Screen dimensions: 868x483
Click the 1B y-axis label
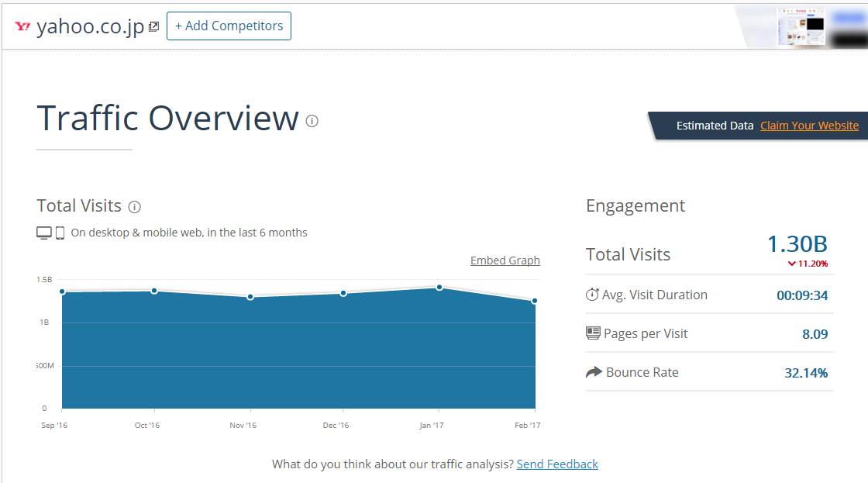(44, 323)
